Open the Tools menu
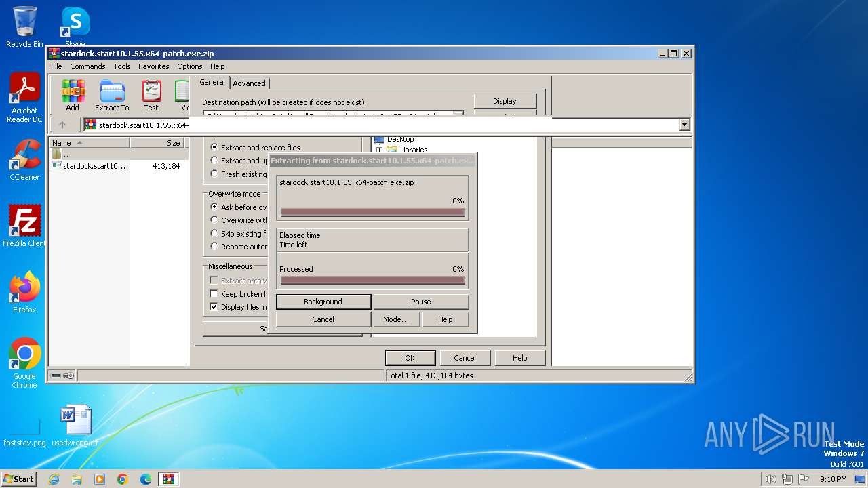868x488 pixels. [122, 66]
